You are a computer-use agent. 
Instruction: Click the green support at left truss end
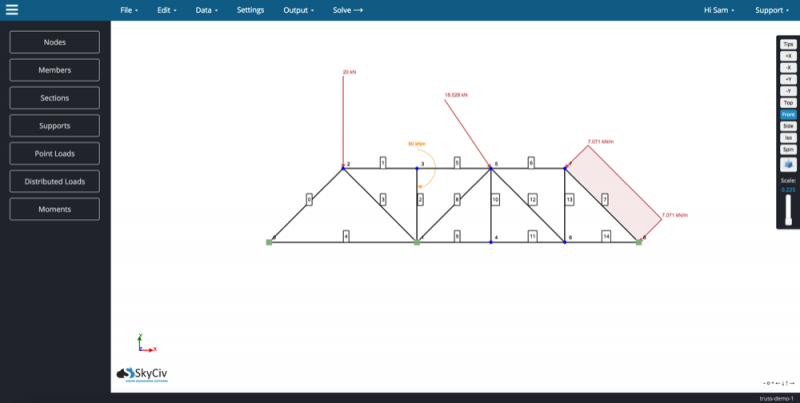tap(269, 242)
